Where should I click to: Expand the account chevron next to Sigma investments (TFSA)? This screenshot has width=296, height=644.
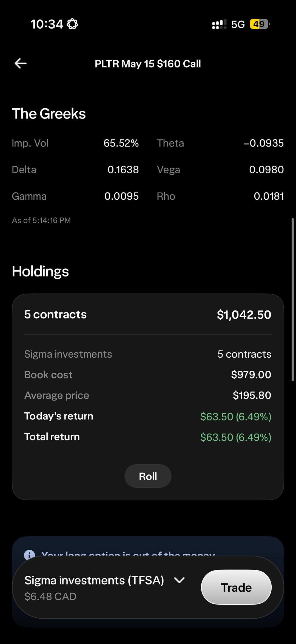tap(180, 580)
